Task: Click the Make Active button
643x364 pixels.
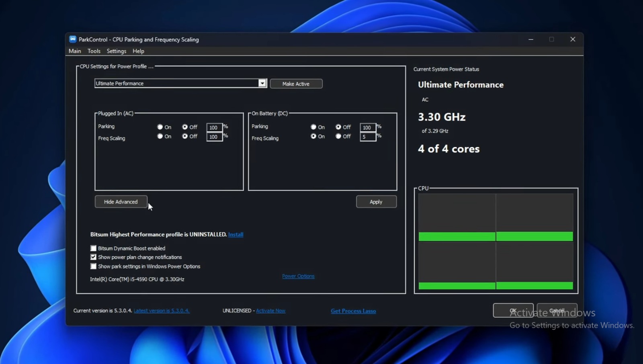Action: [x=296, y=84]
